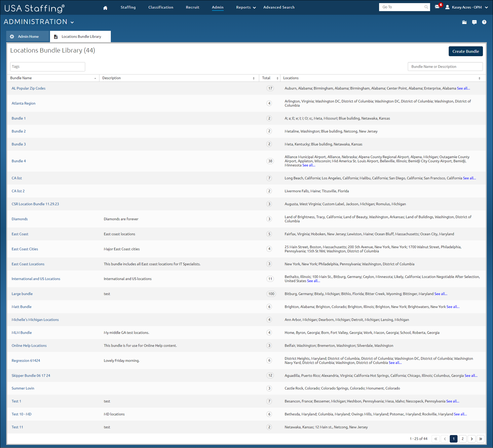Click See all for Large bundle locations
The image size is (493, 448).
pyautogui.click(x=441, y=293)
